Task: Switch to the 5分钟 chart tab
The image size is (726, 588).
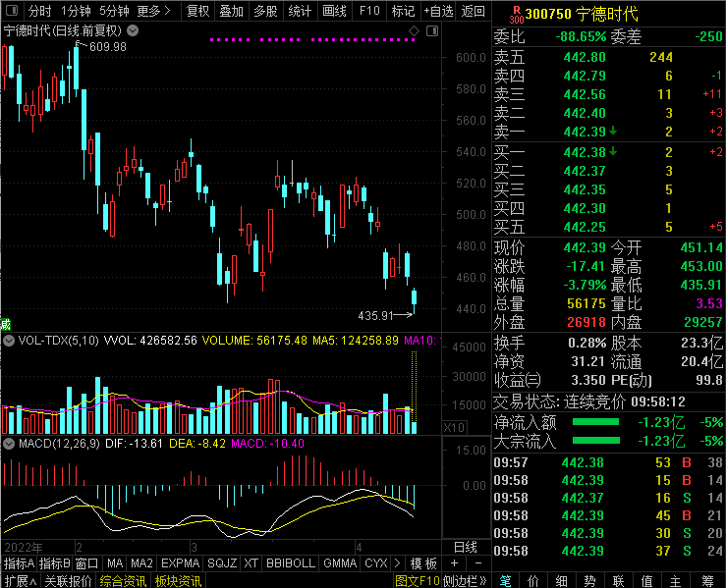Action: point(114,11)
